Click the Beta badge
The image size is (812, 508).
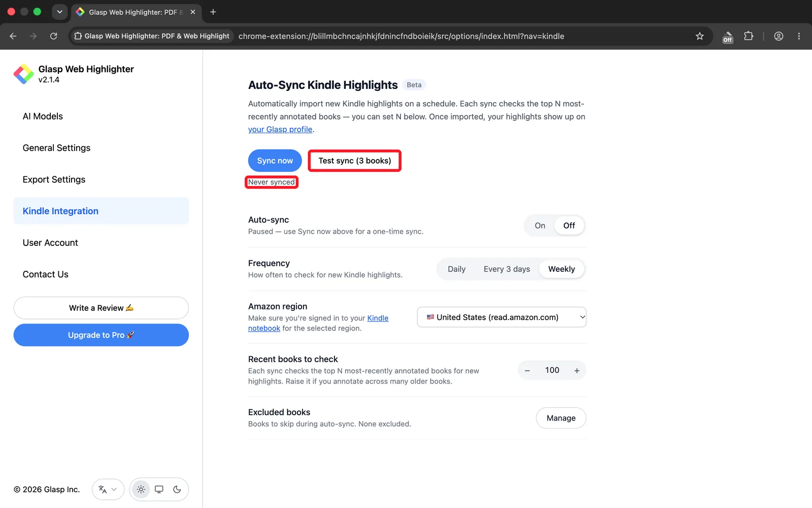point(414,85)
